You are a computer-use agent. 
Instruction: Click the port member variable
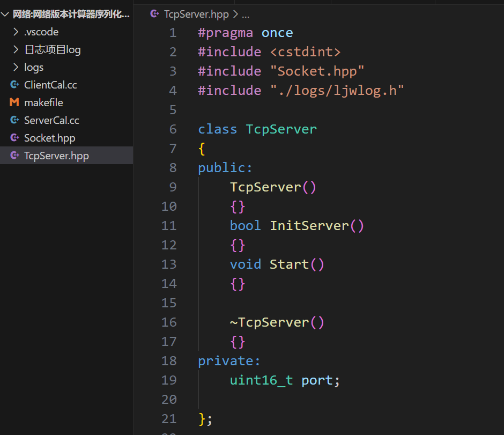pos(317,380)
